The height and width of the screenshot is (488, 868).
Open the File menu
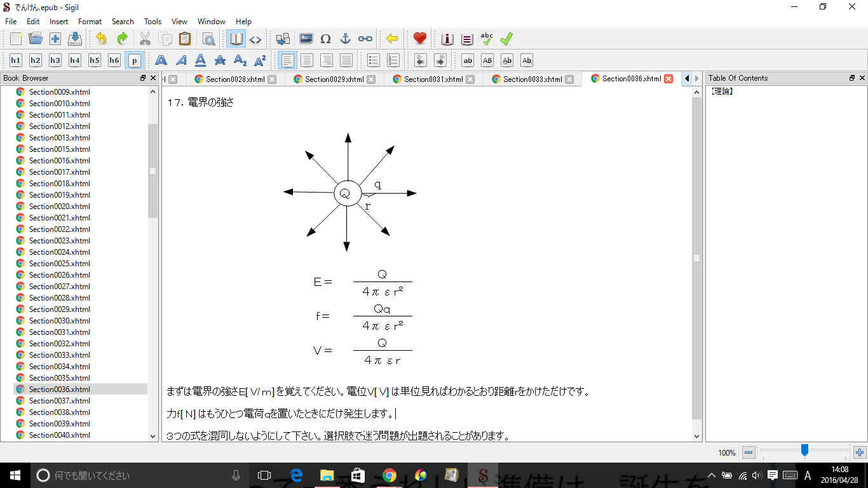[x=11, y=21]
